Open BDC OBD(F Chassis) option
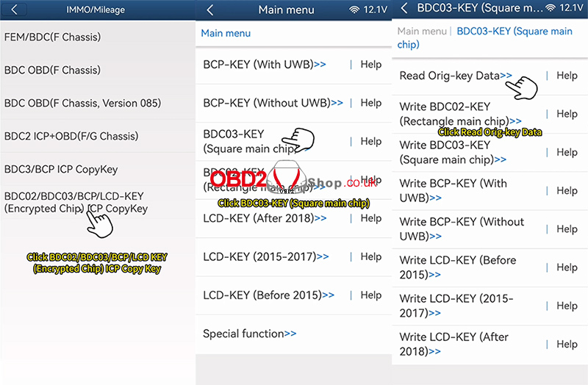 [98, 70]
